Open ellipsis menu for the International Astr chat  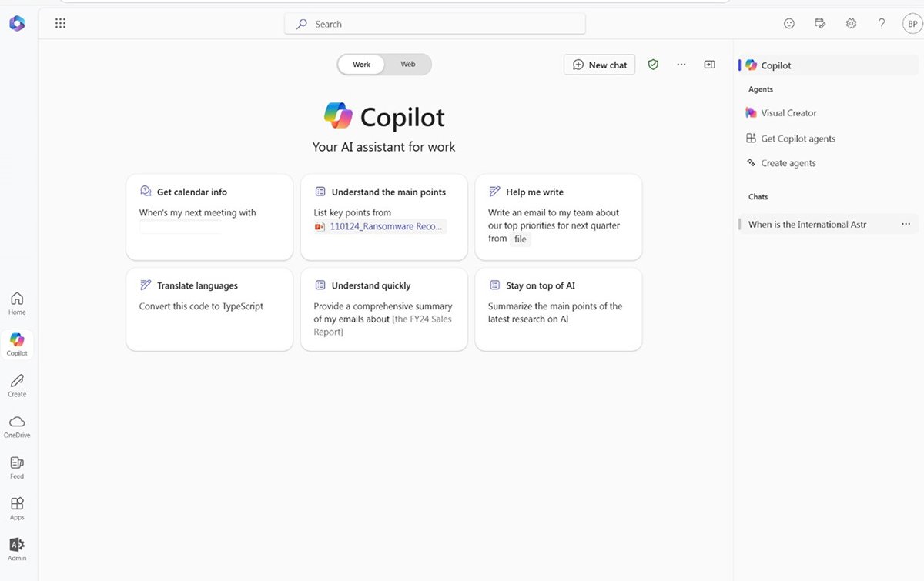(x=906, y=225)
